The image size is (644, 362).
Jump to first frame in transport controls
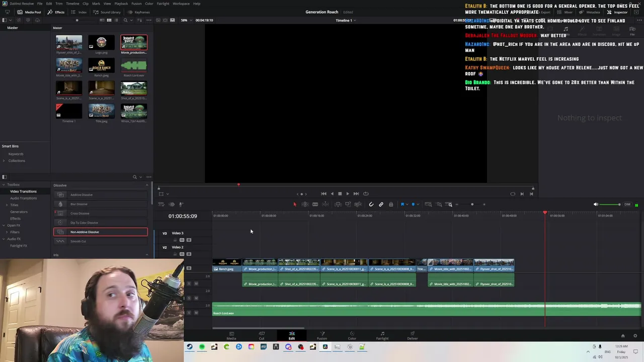coord(324,194)
